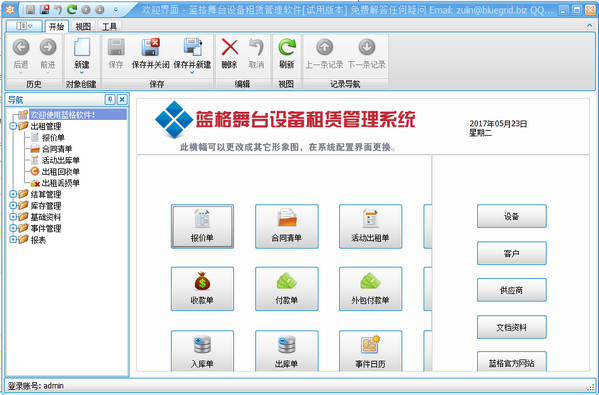
Task: Select 出租丢损单 in the navigation tree
Action: [x=60, y=183]
